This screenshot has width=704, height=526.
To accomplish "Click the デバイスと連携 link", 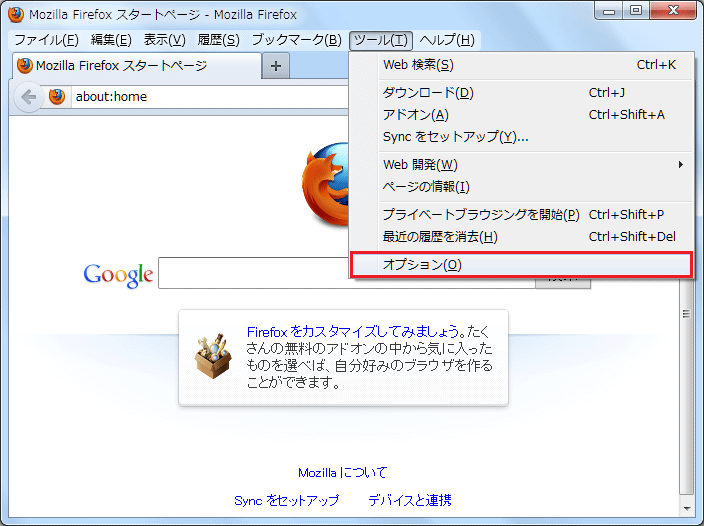I will pos(409,500).
